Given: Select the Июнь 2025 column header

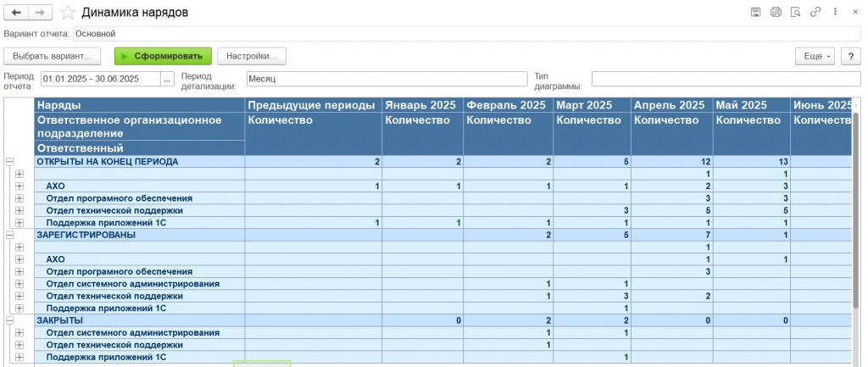Looking at the screenshot, I should [821, 105].
